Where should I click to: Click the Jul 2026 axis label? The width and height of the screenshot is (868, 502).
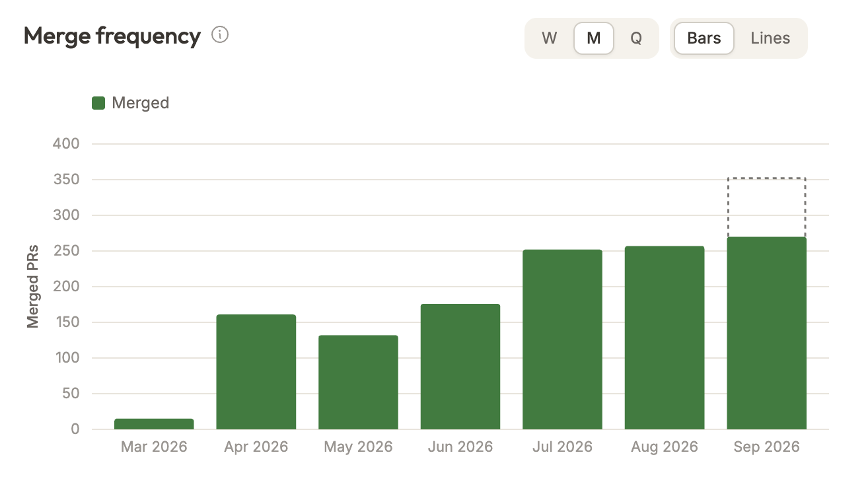(562, 447)
